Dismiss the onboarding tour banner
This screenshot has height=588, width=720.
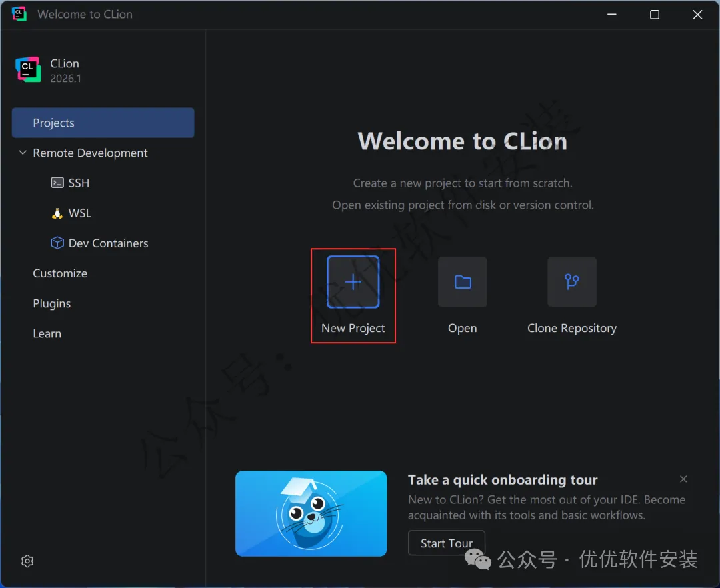(683, 479)
